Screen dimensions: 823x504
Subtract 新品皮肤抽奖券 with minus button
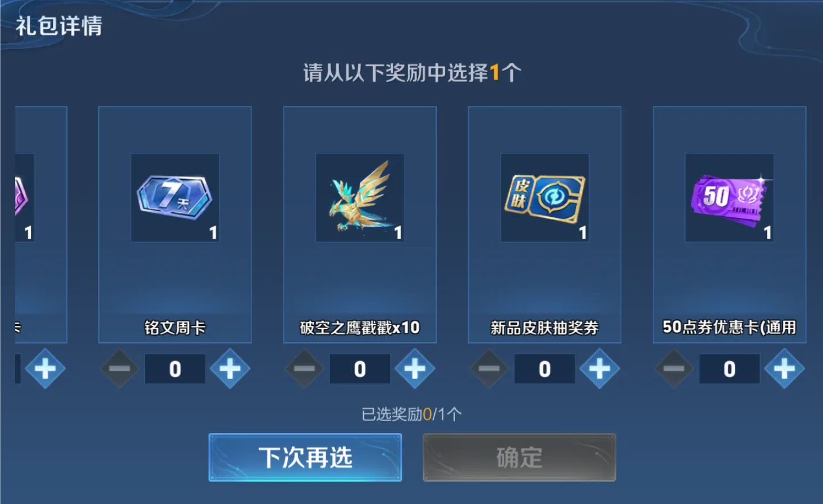(x=490, y=368)
